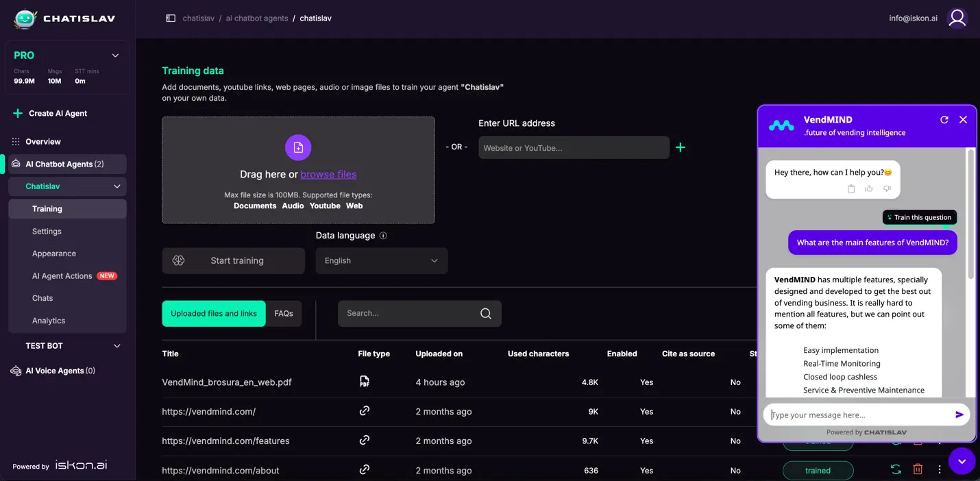
Task: Expand the PRO plan dropdown
Action: click(x=115, y=56)
